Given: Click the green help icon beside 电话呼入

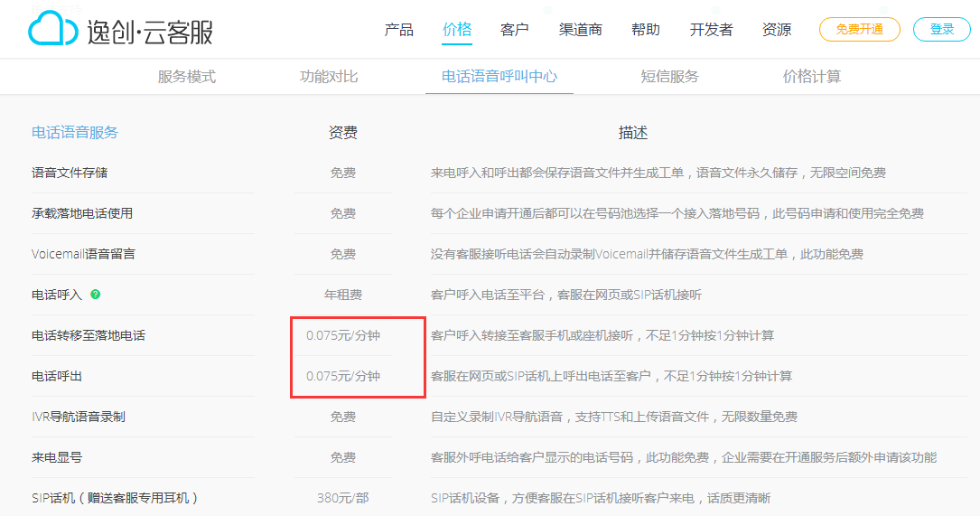Looking at the screenshot, I should [96, 294].
